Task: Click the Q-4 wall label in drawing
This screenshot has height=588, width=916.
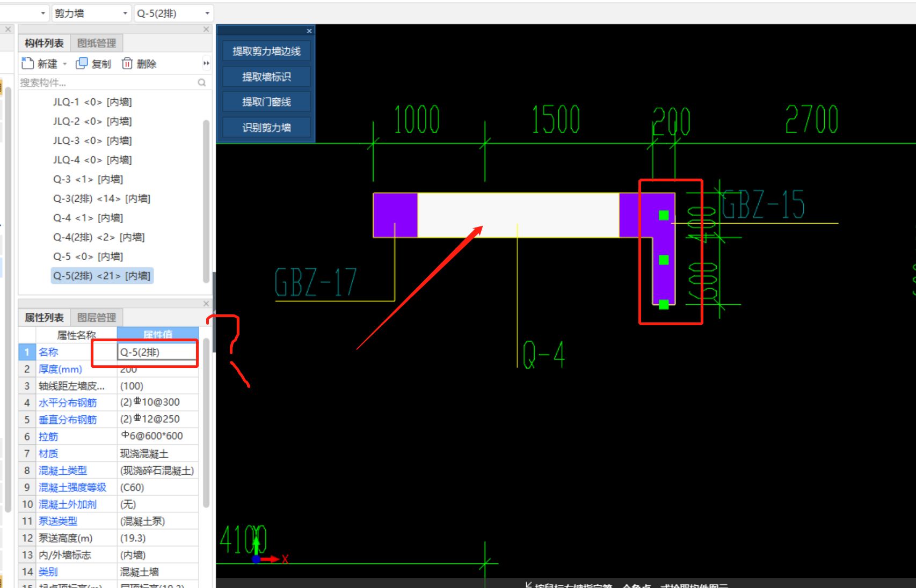Action: [x=544, y=355]
